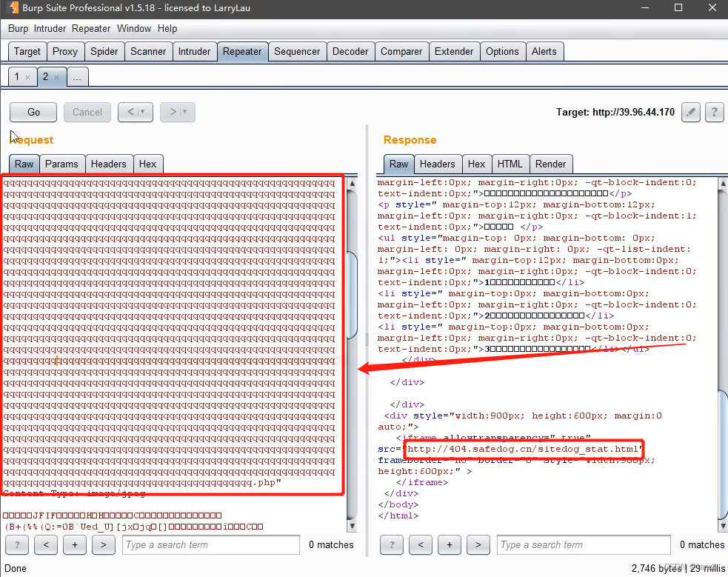Viewport: 728px width, 577px height.
Task: Click the Response pane heading
Action: click(x=410, y=140)
